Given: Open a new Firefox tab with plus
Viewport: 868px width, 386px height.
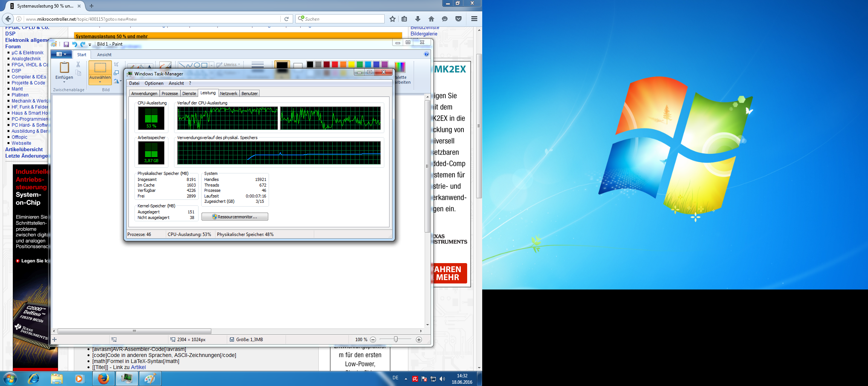Looking at the screenshot, I should point(92,6).
